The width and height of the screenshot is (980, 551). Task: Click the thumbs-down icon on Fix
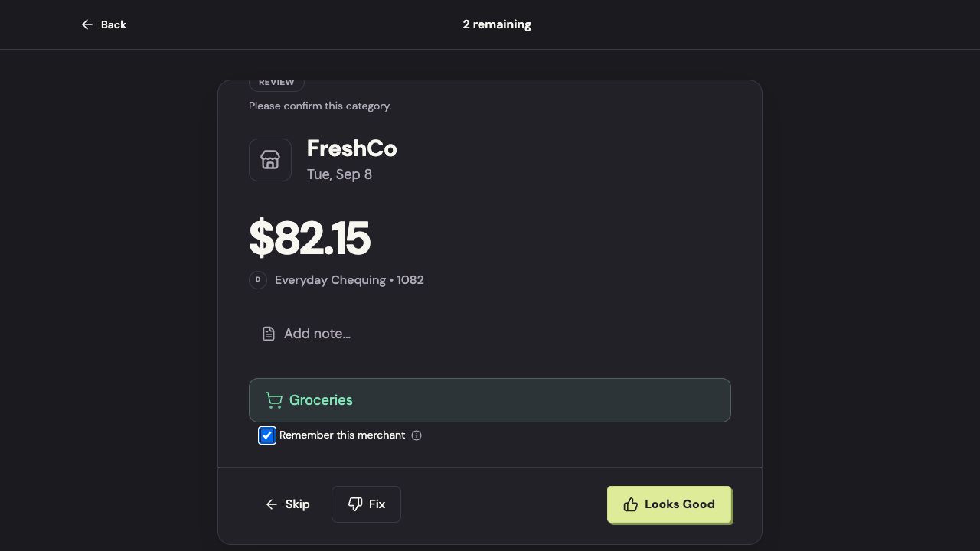(x=355, y=504)
